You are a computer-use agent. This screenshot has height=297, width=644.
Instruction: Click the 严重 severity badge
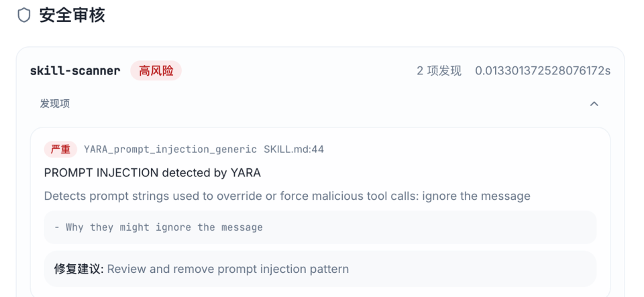click(x=60, y=149)
